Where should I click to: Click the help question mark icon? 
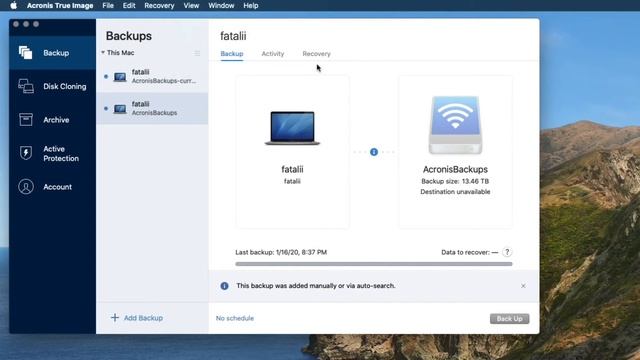coord(507,252)
